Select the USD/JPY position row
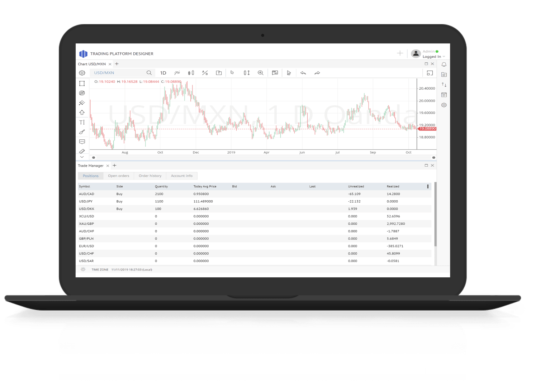550x392 pixels. [x=255, y=201]
